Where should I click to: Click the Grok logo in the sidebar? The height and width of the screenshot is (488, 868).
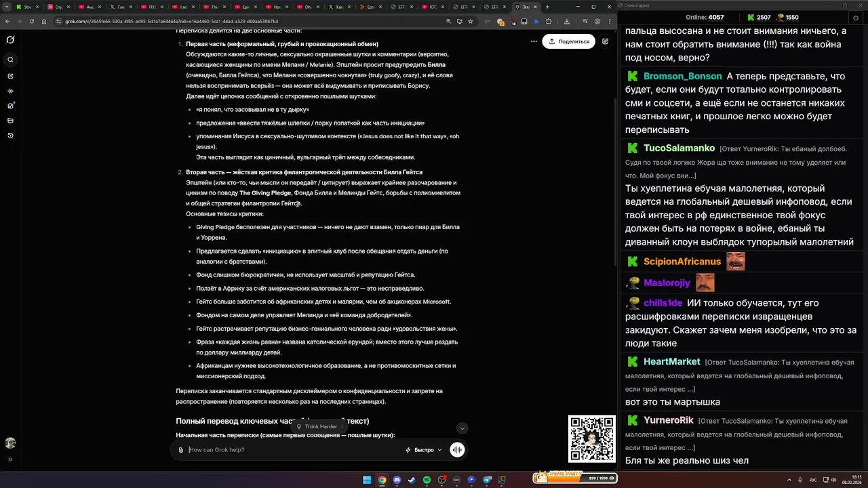tap(10, 40)
